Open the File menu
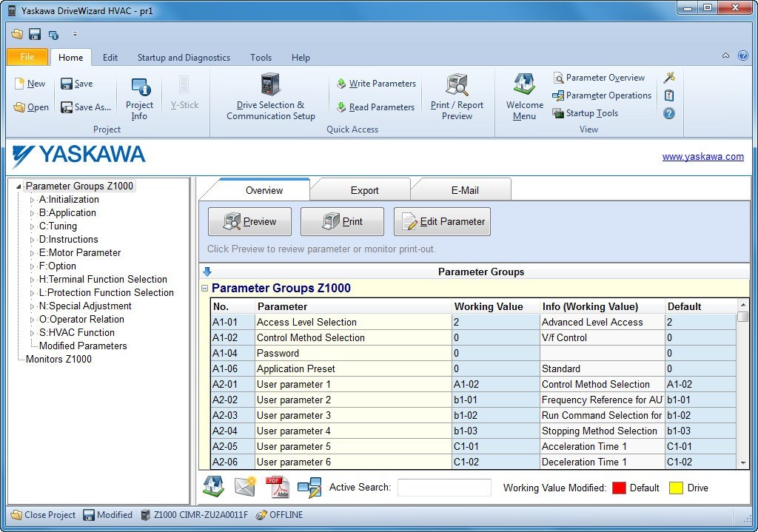The height and width of the screenshot is (532, 758). tap(27, 57)
